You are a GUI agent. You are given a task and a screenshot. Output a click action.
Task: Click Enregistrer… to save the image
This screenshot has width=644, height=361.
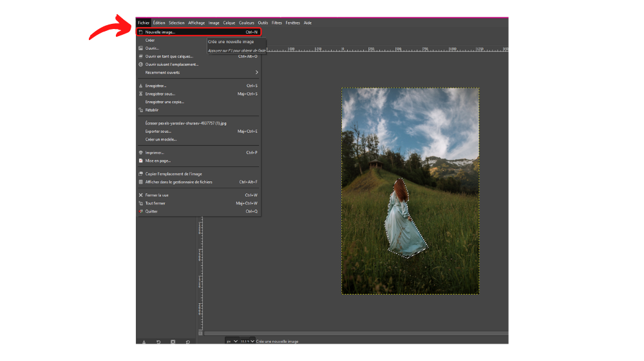pyautogui.click(x=198, y=86)
